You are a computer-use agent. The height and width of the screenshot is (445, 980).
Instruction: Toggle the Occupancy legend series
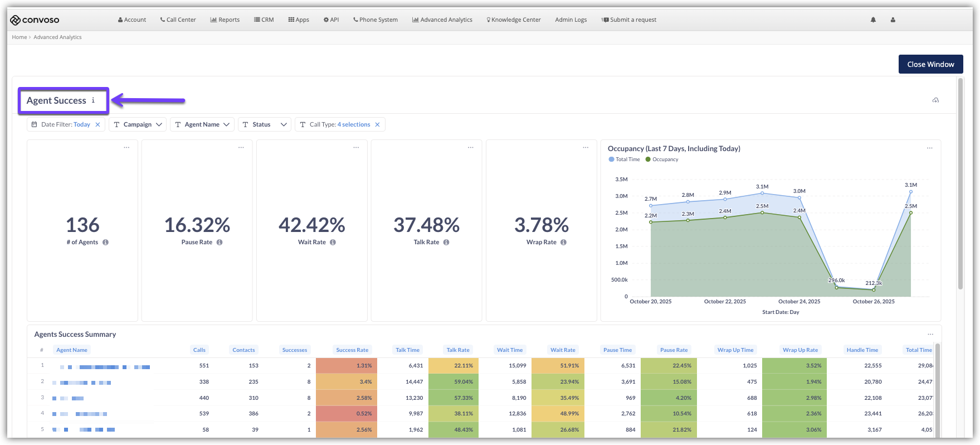(x=662, y=159)
